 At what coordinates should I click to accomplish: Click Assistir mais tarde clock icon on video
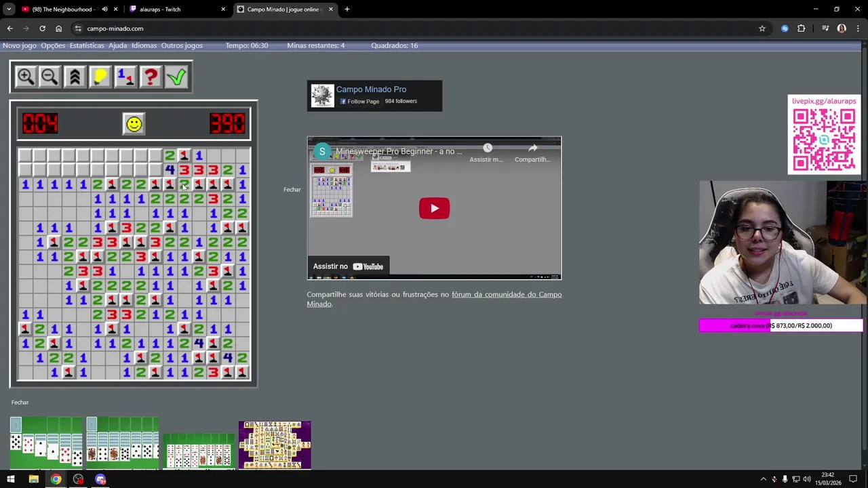[487, 153]
